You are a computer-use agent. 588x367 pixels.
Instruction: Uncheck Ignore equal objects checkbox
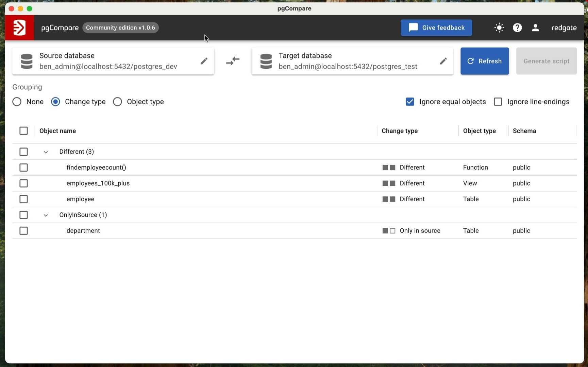point(410,102)
